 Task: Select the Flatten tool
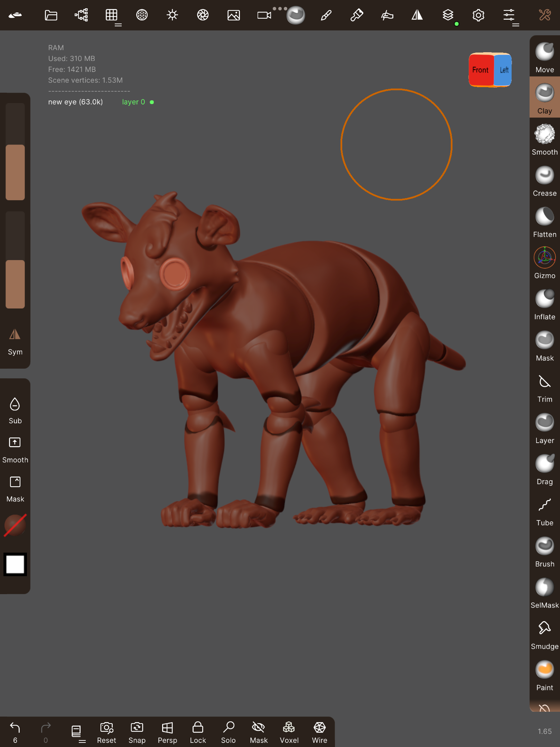(545, 222)
